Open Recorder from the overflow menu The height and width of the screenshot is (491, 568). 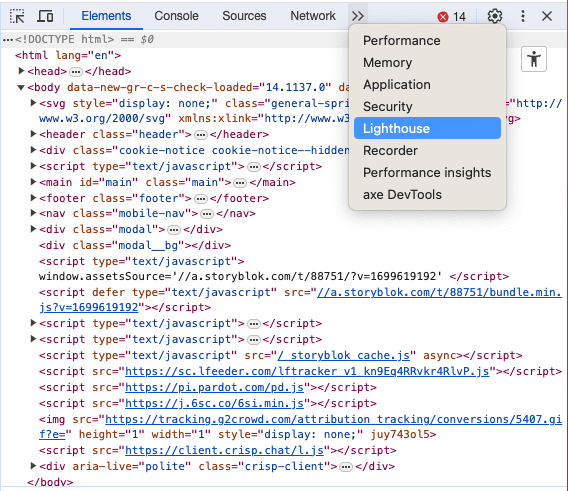[x=427, y=150]
